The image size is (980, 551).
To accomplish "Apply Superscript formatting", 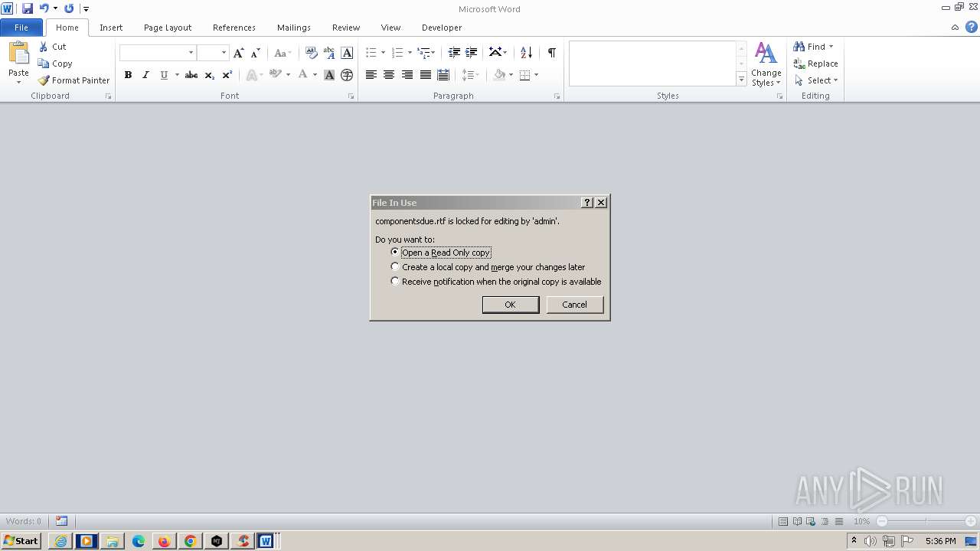I will pos(227,75).
